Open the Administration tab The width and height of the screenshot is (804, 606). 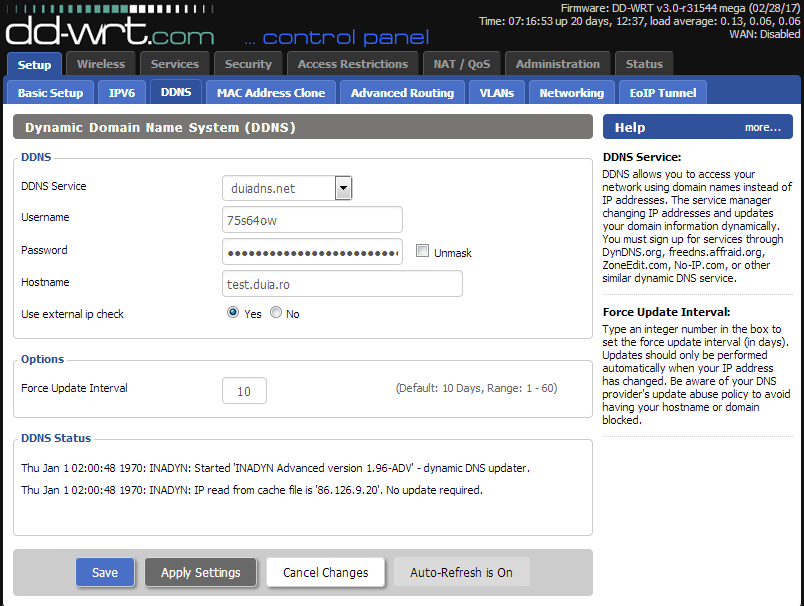pyautogui.click(x=557, y=64)
